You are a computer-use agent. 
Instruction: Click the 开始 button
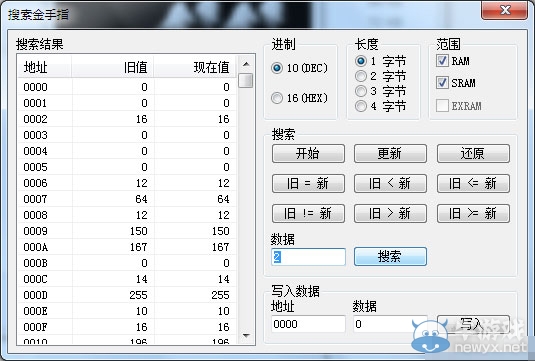point(308,153)
